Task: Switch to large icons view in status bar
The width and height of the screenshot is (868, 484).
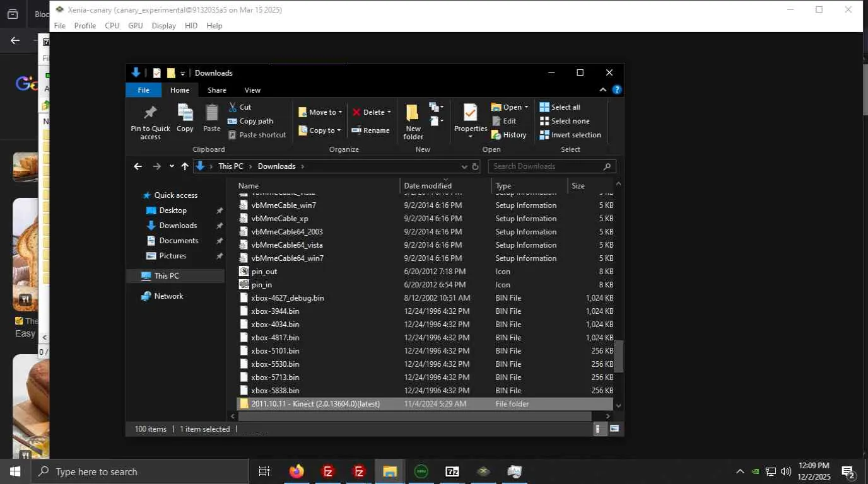Action: click(x=614, y=429)
